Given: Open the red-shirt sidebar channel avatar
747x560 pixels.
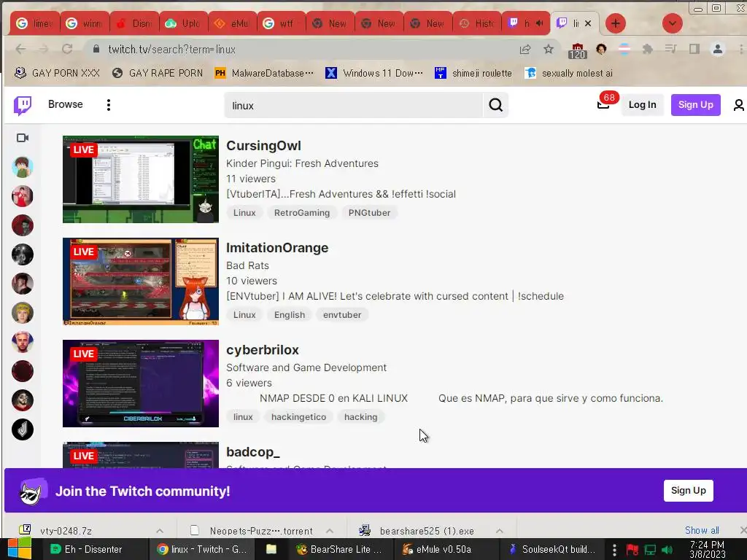Looking at the screenshot, I should click(x=23, y=196).
